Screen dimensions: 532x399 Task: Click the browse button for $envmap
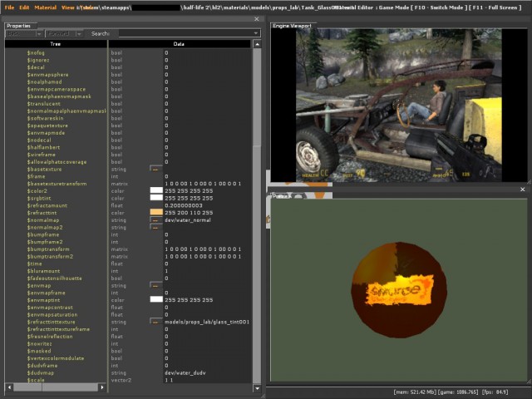[x=155, y=285]
